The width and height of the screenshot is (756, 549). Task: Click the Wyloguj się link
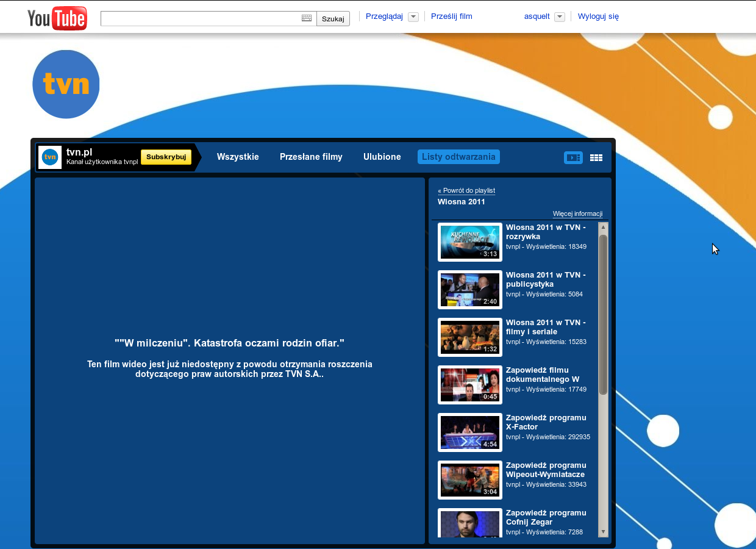[x=598, y=16]
